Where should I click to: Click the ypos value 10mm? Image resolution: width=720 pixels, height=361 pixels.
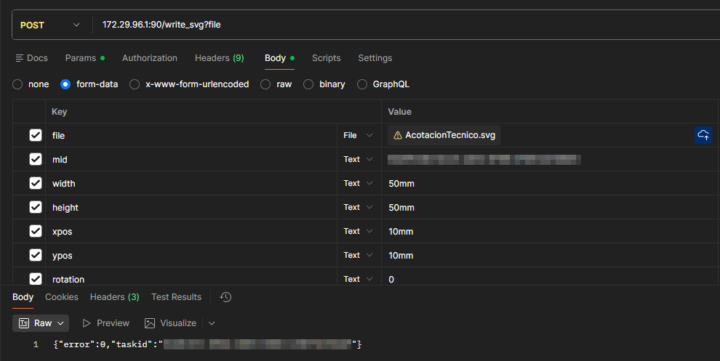point(401,255)
